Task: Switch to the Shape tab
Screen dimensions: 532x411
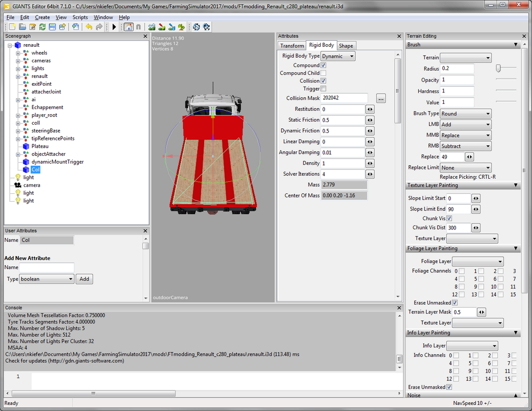Action: pyautogui.click(x=345, y=46)
